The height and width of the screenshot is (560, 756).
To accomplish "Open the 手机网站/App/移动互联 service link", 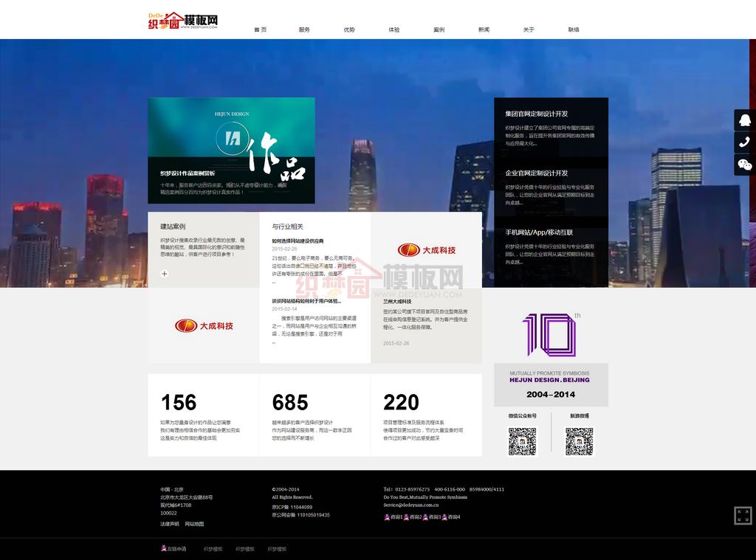I will (539, 232).
